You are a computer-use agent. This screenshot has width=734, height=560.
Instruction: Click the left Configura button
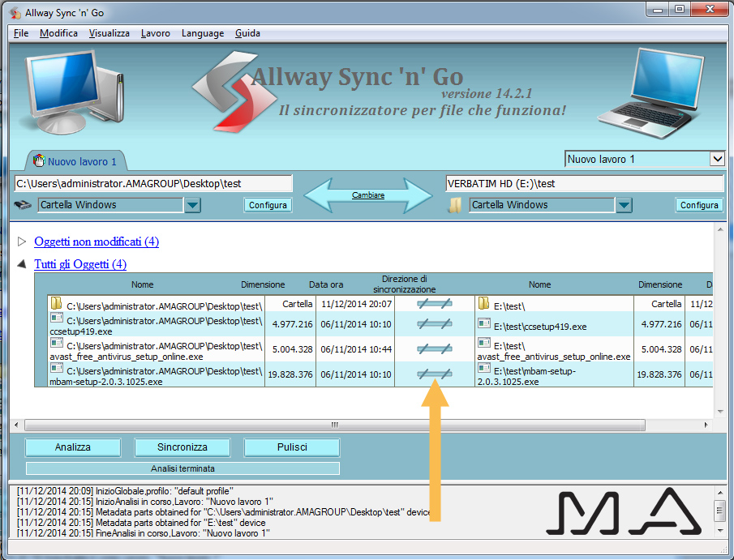pos(268,205)
